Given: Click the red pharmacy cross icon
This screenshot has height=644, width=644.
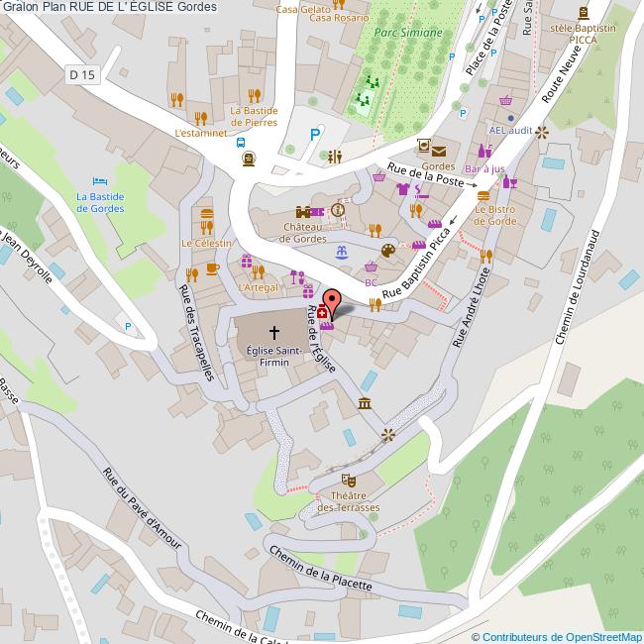Looking at the screenshot, I should coord(321,312).
